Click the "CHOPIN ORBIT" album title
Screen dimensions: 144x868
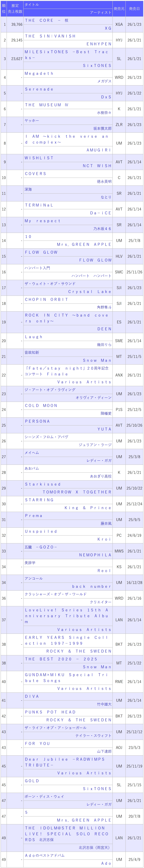[46, 299]
